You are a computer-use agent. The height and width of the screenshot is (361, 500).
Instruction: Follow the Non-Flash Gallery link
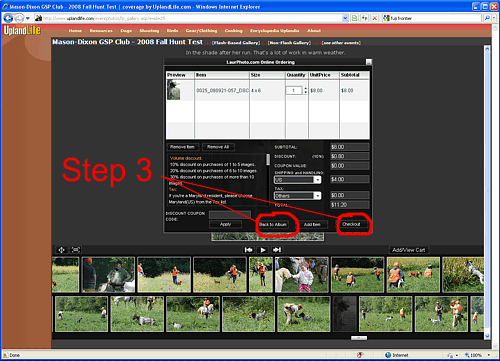[x=289, y=43]
